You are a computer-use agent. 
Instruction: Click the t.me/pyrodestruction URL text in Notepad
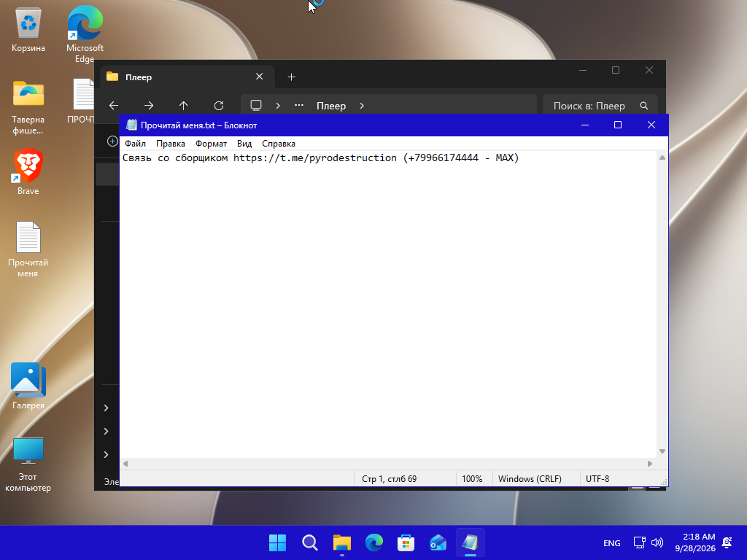coord(315,157)
